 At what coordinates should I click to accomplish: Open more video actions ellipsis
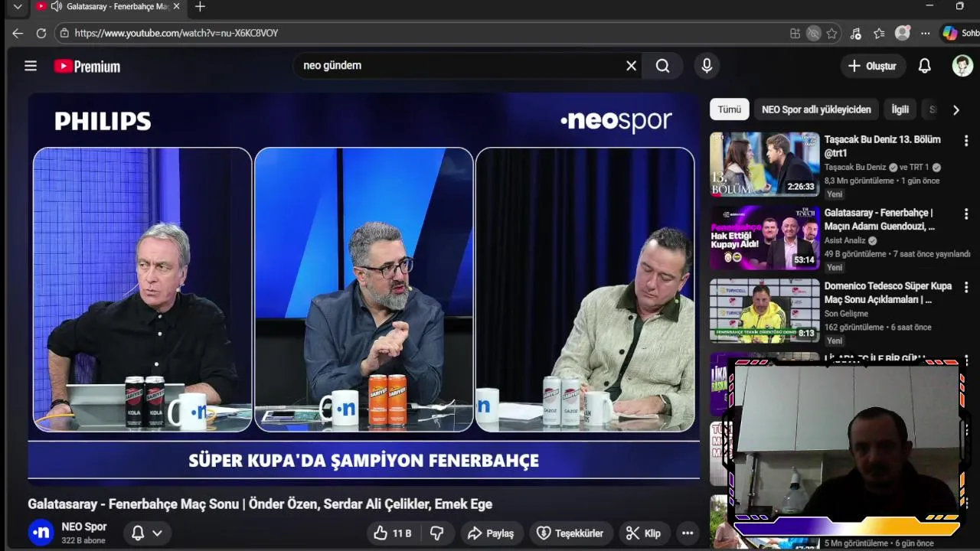[x=688, y=533]
